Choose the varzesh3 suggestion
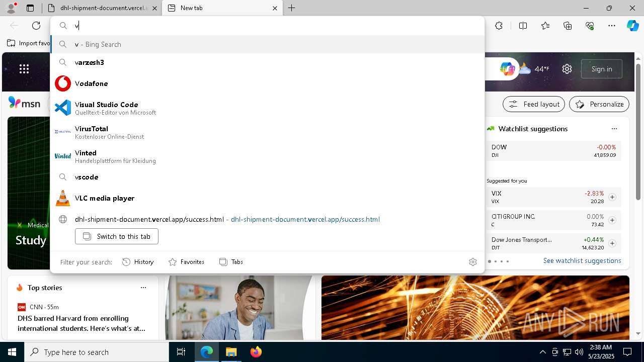Screen dimensions: 644x362 267,62
